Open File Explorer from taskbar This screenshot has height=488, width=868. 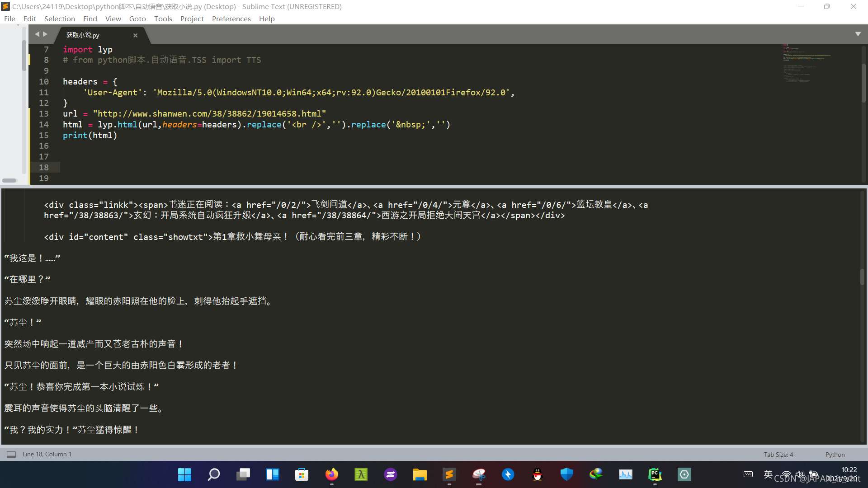click(x=420, y=474)
